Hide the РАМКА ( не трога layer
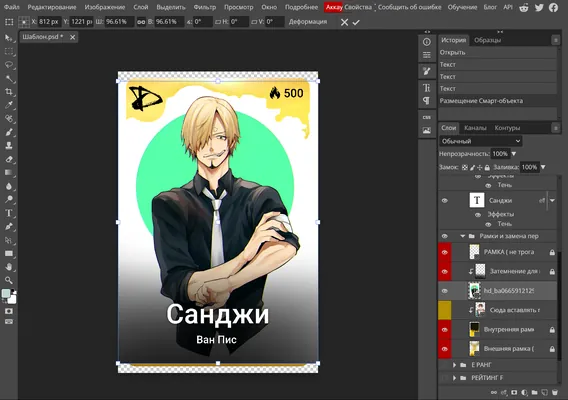The height and width of the screenshot is (400, 568). 444,252
